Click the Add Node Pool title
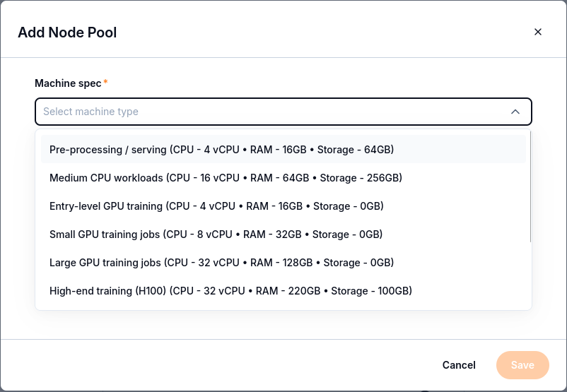 (67, 32)
